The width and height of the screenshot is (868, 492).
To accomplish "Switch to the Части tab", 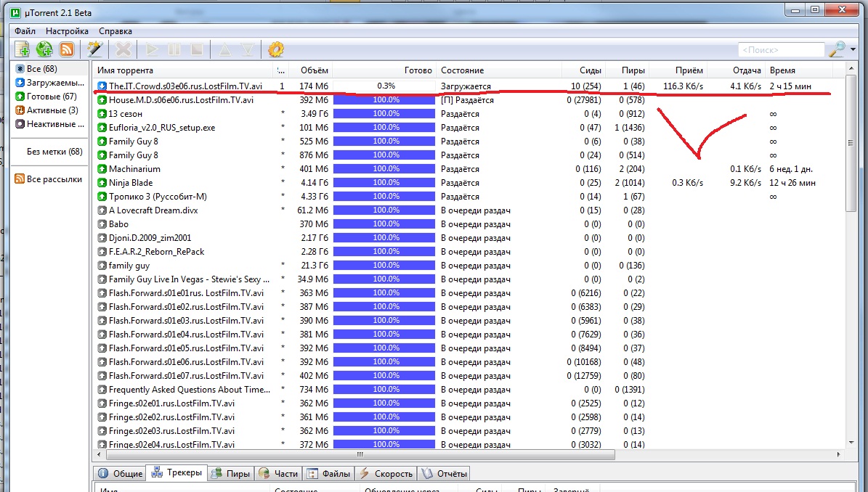I will pos(279,474).
